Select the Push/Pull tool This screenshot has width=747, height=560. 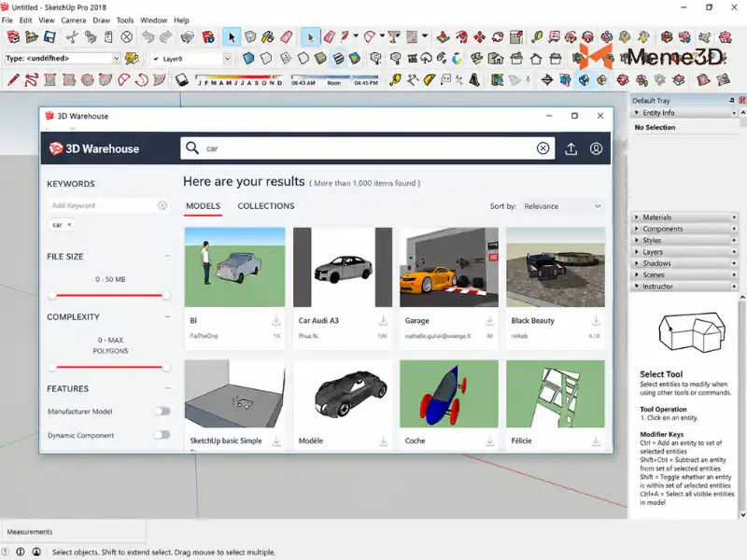(443, 36)
